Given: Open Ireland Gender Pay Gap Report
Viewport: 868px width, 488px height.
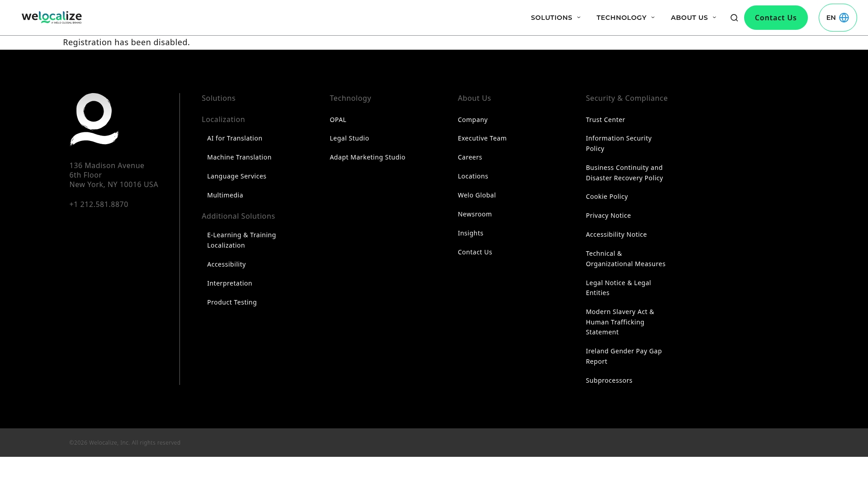Looking at the screenshot, I should coord(624,356).
